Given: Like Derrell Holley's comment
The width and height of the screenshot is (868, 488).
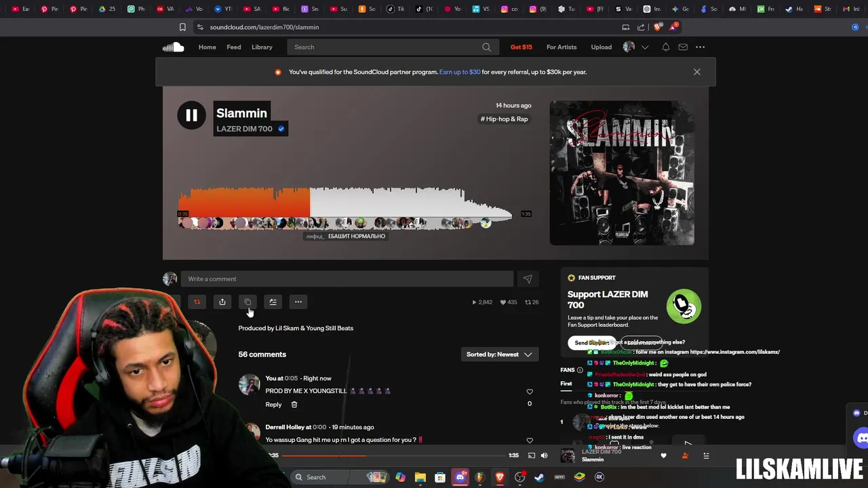Looking at the screenshot, I should pyautogui.click(x=530, y=441).
